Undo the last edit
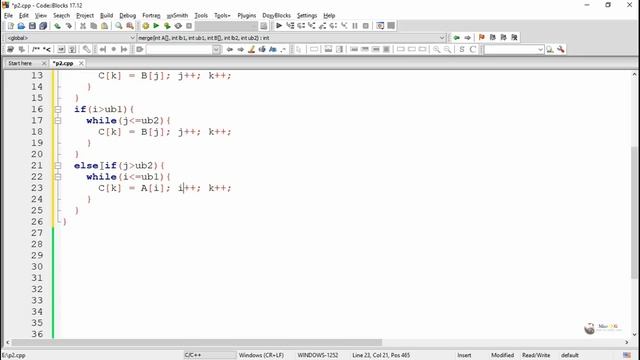This screenshot has height=360, width=640. click(58, 26)
